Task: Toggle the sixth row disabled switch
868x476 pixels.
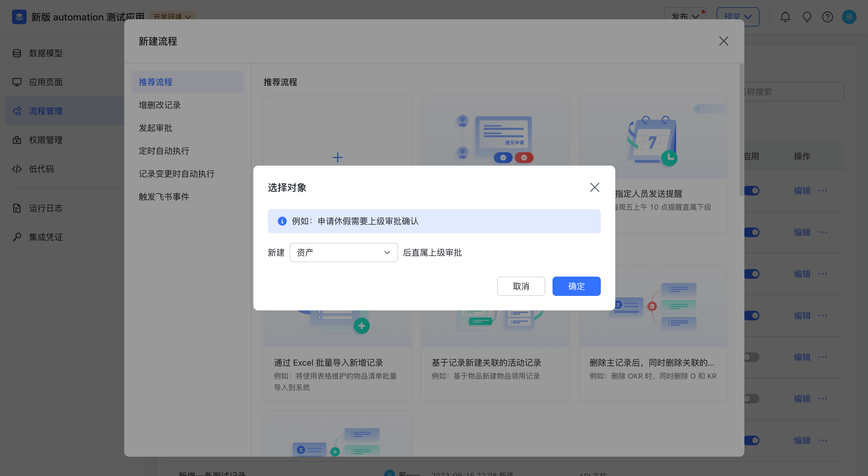Action: (x=752, y=399)
